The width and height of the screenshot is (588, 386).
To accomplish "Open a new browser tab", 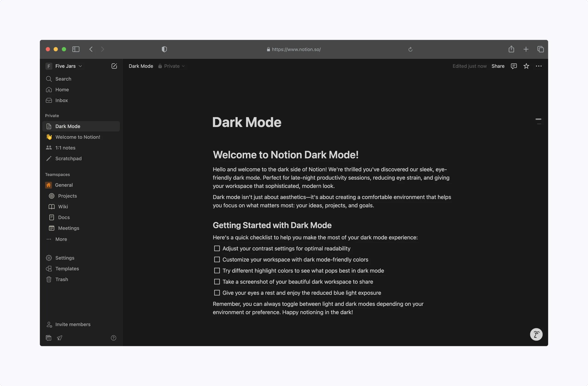I will click(526, 49).
